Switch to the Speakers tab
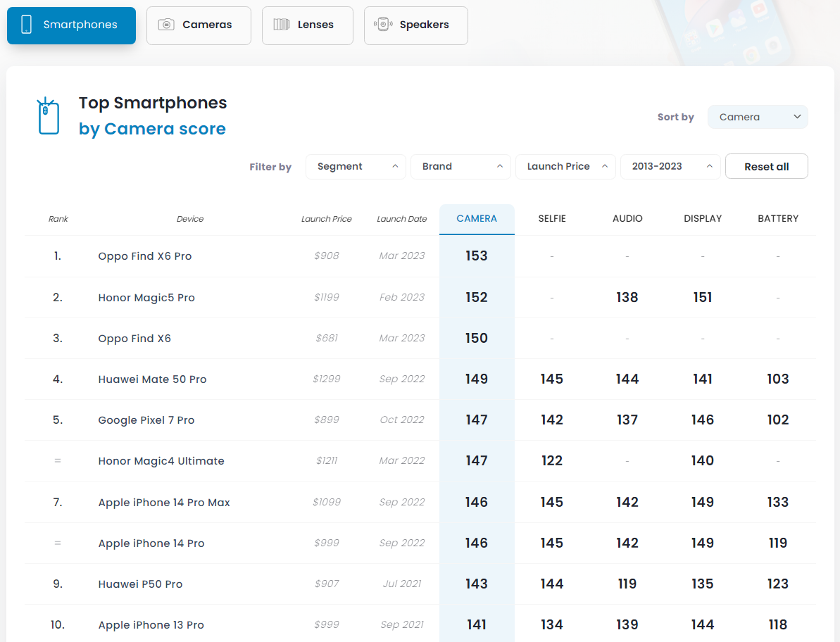 coord(415,25)
